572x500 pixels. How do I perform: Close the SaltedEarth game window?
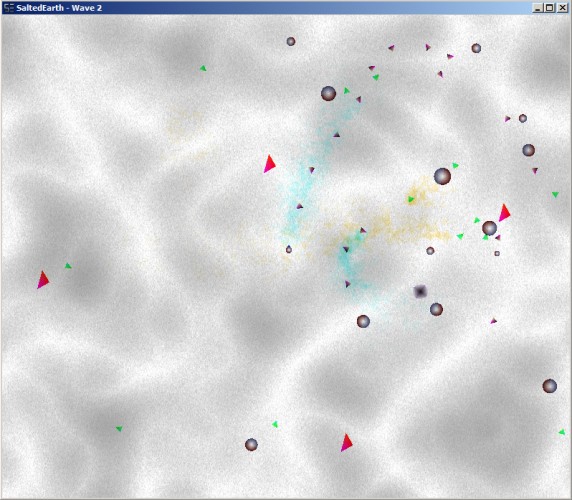562,8
